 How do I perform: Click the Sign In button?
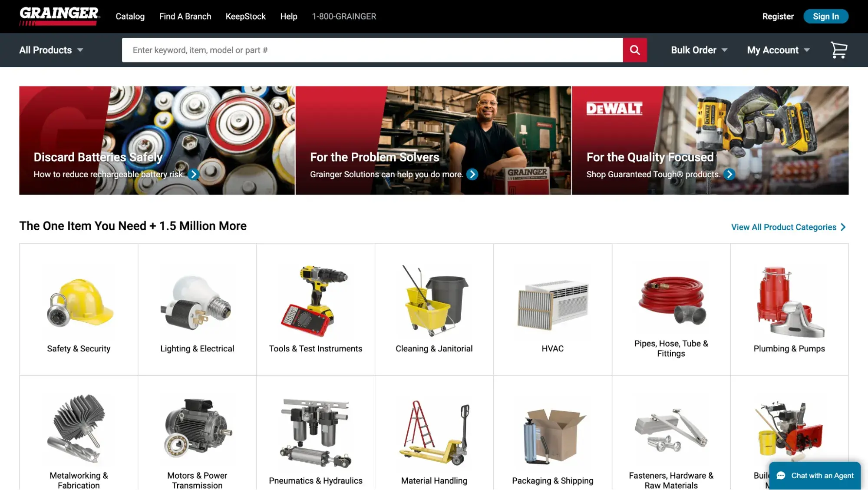pos(826,16)
